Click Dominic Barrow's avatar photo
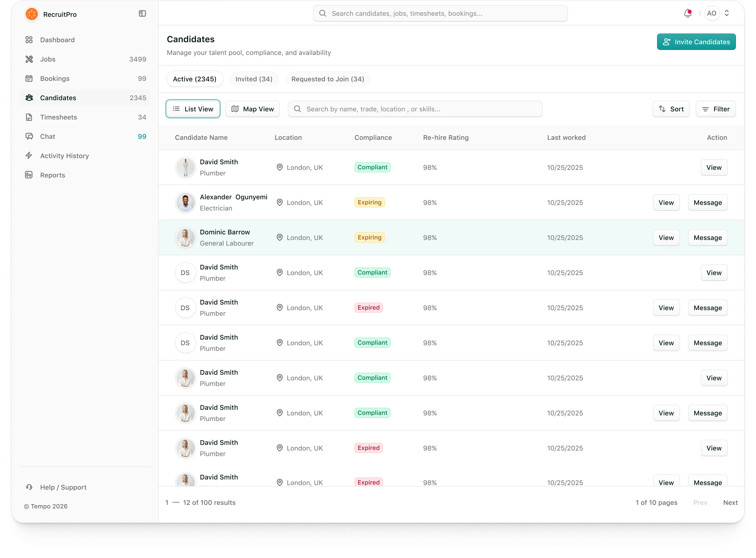 click(185, 237)
